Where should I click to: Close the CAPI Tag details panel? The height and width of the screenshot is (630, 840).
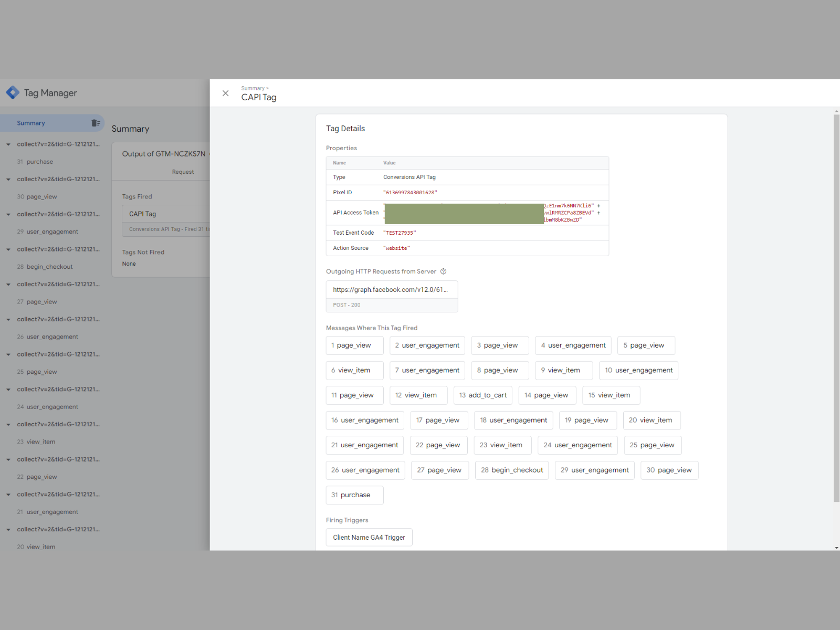(x=226, y=93)
